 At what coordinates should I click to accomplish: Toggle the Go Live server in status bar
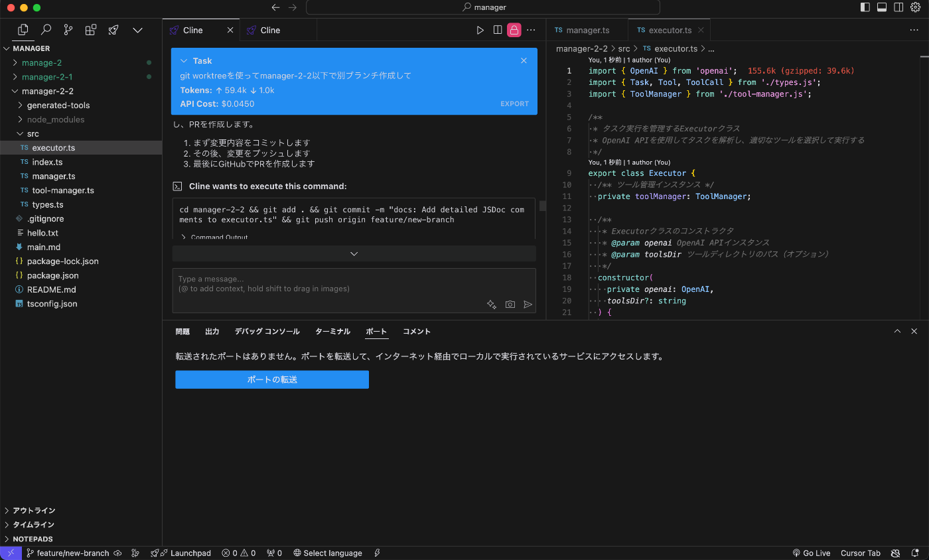click(811, 553)
